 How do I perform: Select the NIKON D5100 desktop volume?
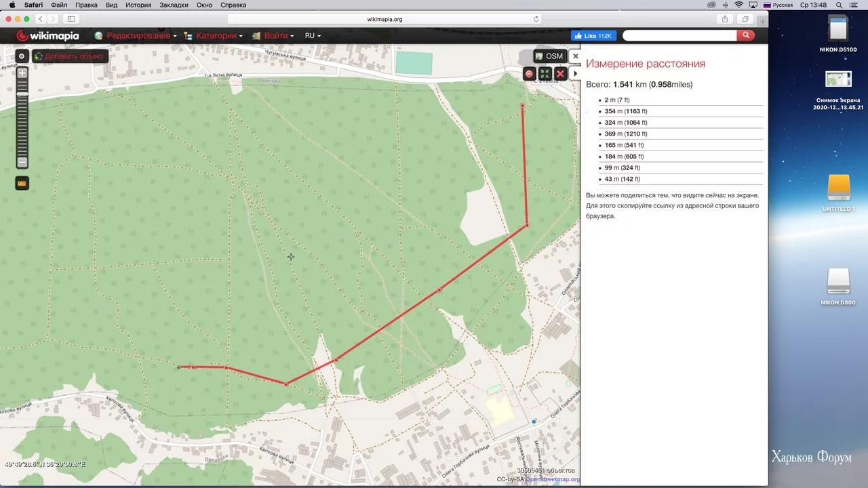tap(838, 34)
